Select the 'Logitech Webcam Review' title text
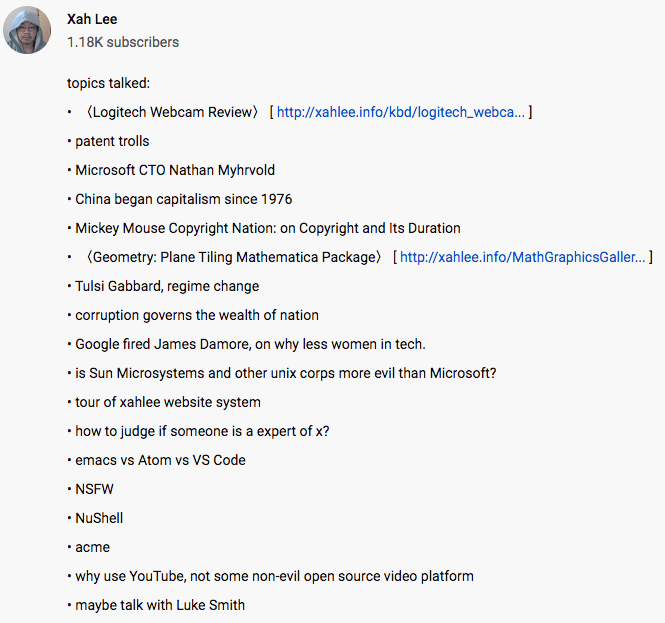 coord(172,112)
